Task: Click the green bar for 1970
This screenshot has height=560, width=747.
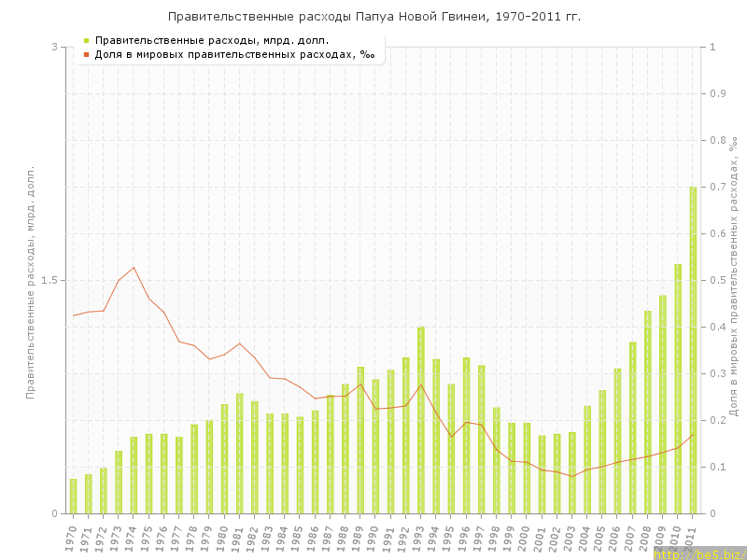Action: click(x=73, y=497)
